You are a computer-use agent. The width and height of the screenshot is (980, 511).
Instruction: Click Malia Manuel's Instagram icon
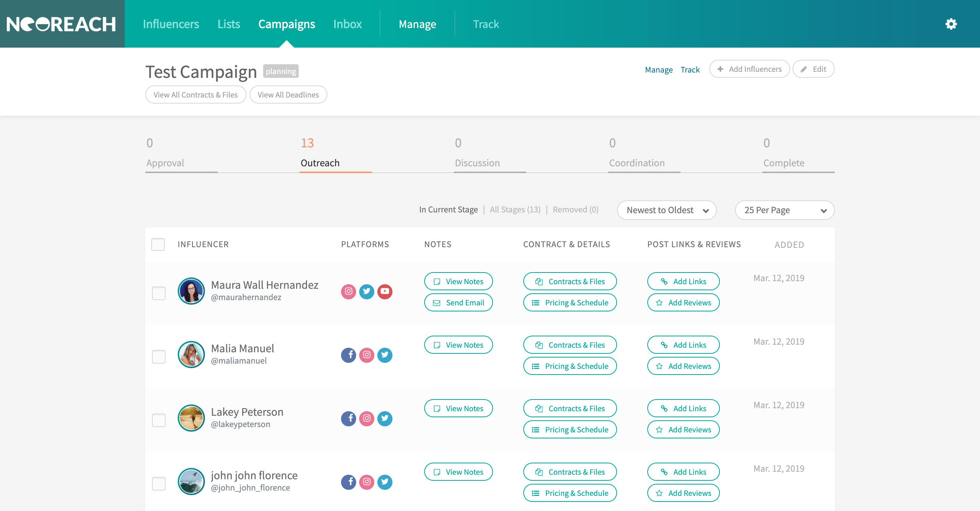coord(366,355)
